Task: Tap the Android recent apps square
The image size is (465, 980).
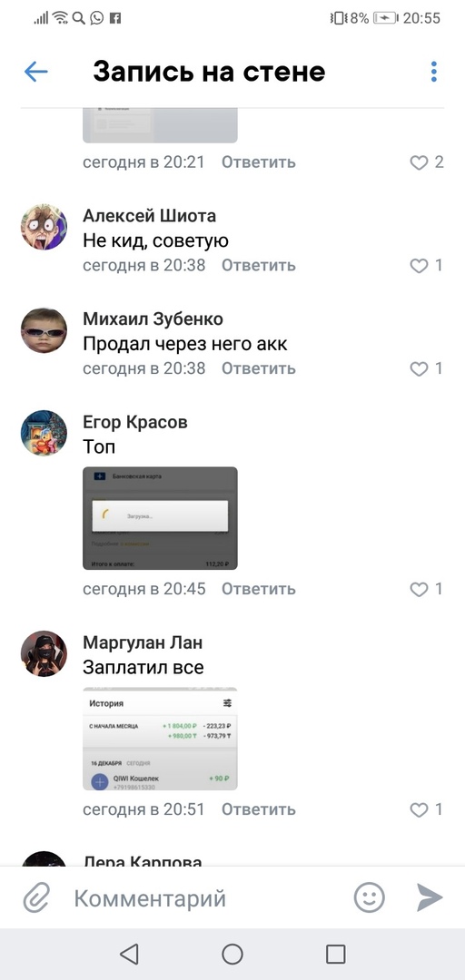Action: [336, 954]
